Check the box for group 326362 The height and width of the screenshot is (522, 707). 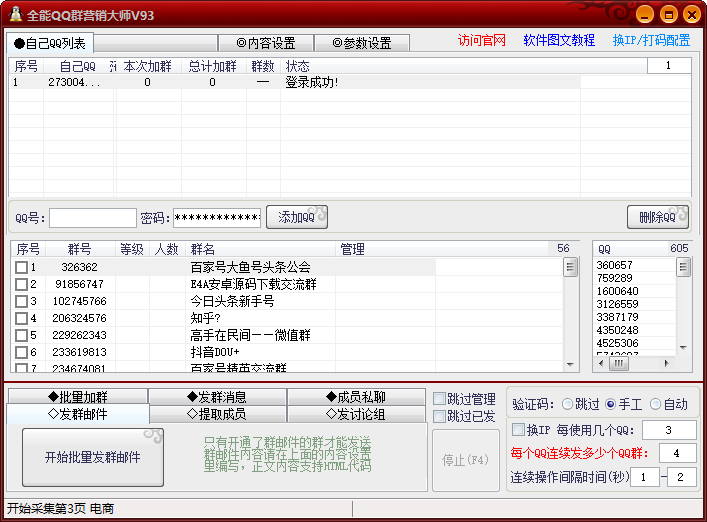click(21, 267)
